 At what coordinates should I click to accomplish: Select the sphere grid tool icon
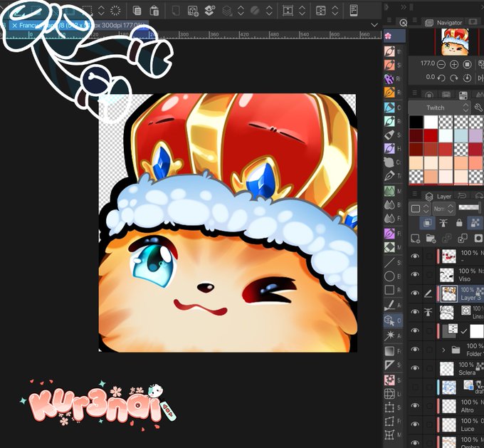389,394
